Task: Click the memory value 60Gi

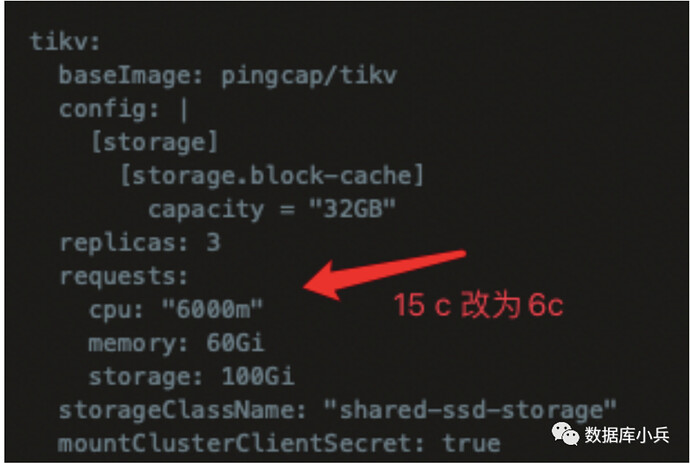Action: click(235, 342)
